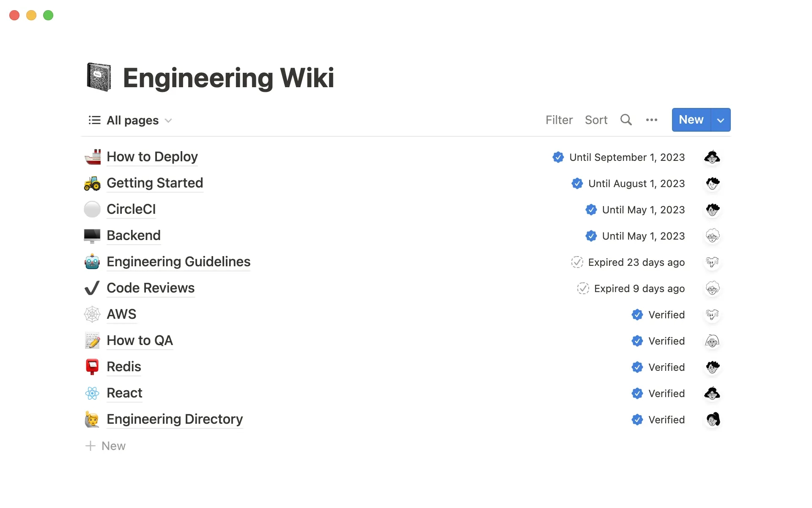This screenshot has width=812, height=508.
Task: Select the robot icon next to Engineering Guidelines
Action: (x=92, y=262)
